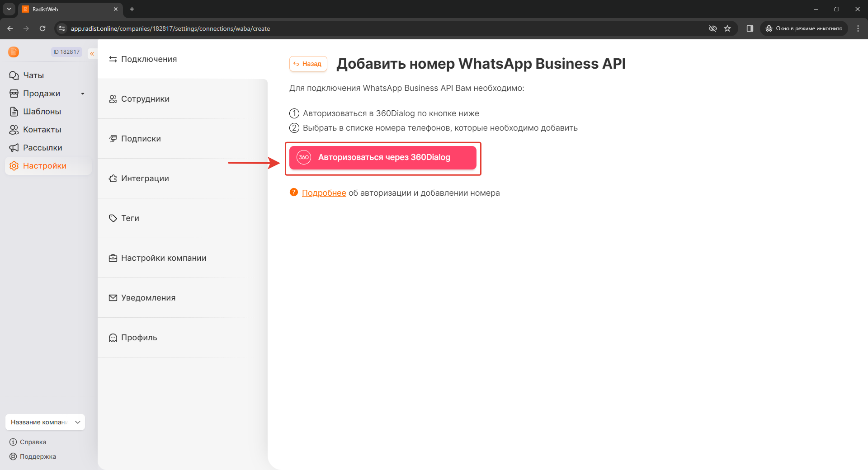Open Подписки subscriptions settings tab
This screenshot has width=868, height=470.
coord(183,139)
